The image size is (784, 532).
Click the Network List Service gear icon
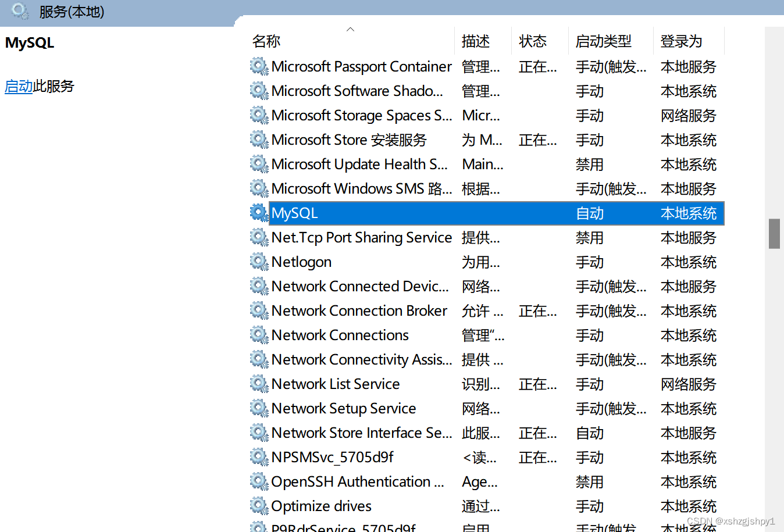coord(259,384)
